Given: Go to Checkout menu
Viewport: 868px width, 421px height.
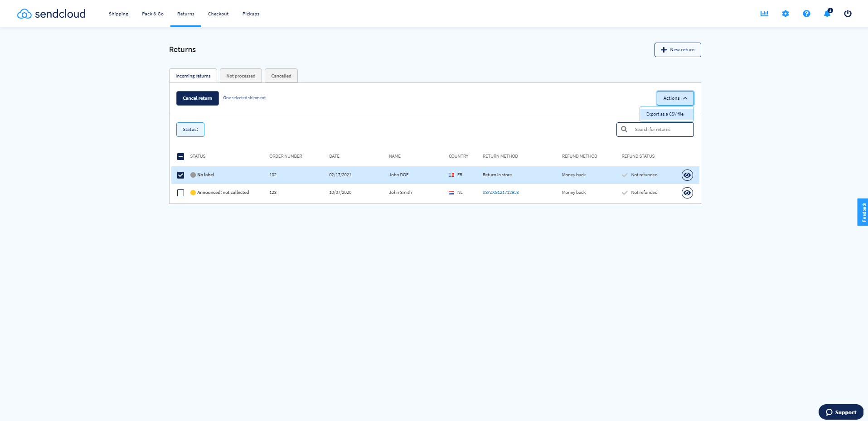Looking at the screenshot, I should click(x=218, y=14).
